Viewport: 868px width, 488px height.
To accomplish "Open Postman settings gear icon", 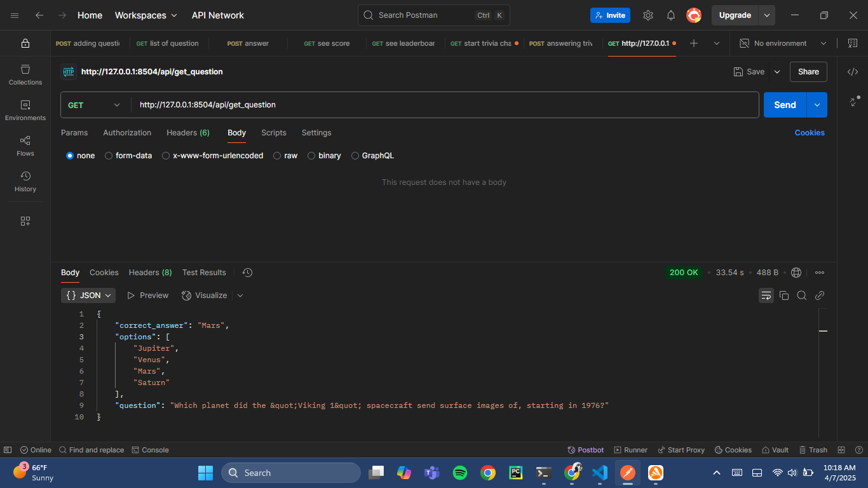I will point(648,15).
